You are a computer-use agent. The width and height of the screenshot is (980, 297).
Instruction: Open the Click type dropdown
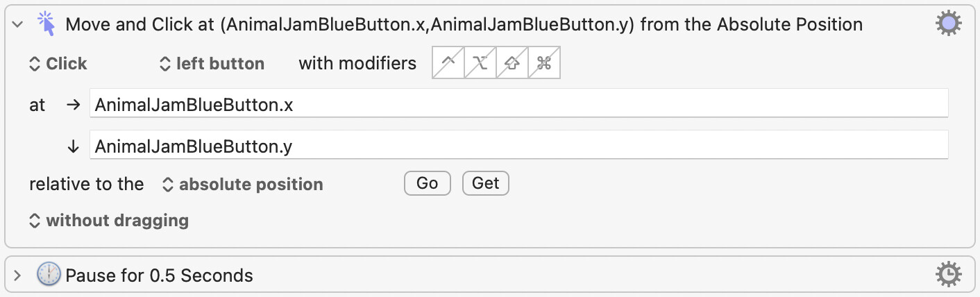click(58, 64)
